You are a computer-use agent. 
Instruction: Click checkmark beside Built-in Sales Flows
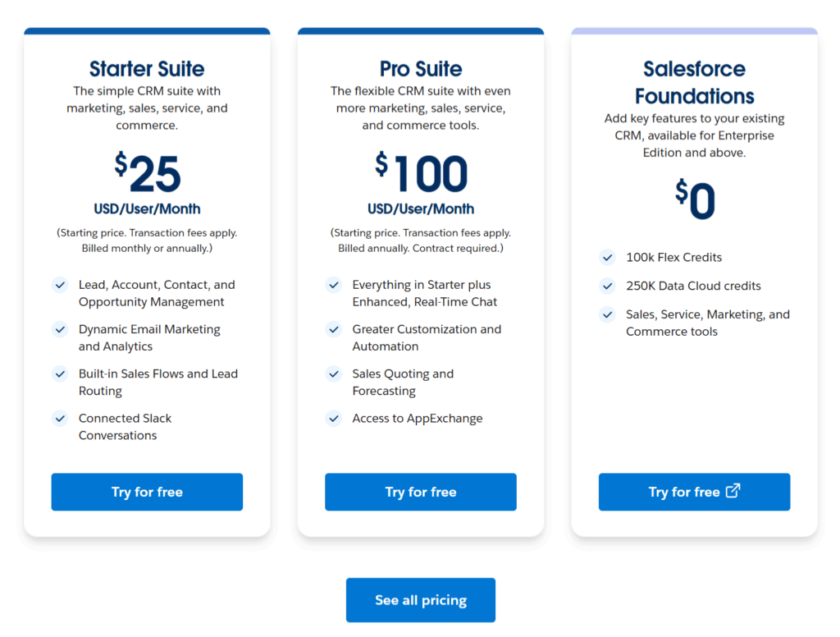60,373
